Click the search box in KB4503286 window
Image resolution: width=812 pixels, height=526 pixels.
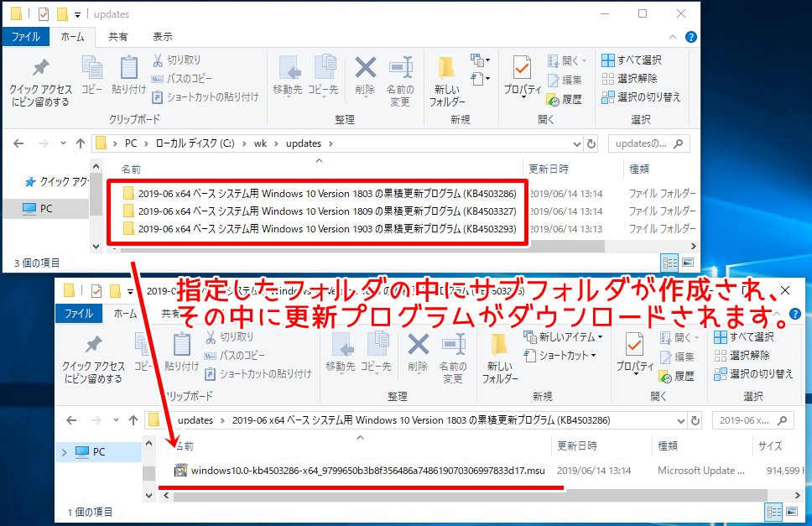pos(753,420)
